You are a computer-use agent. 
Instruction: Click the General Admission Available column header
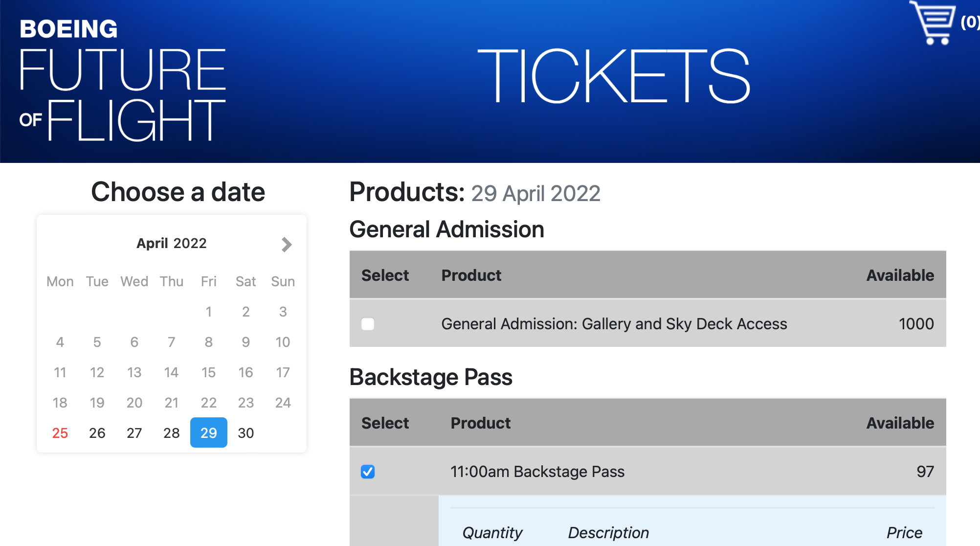click(900, 275)
